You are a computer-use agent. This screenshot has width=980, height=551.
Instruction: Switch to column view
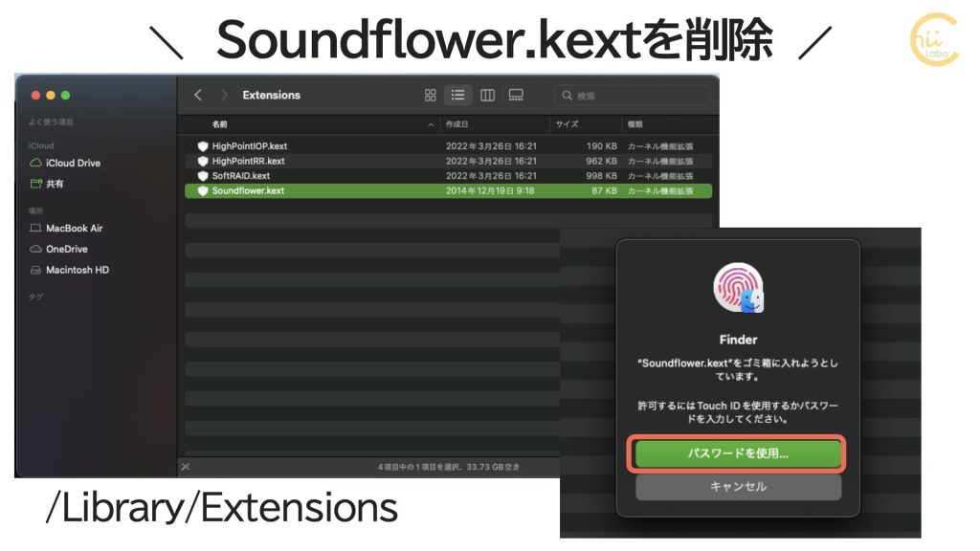tap(488, 95)
